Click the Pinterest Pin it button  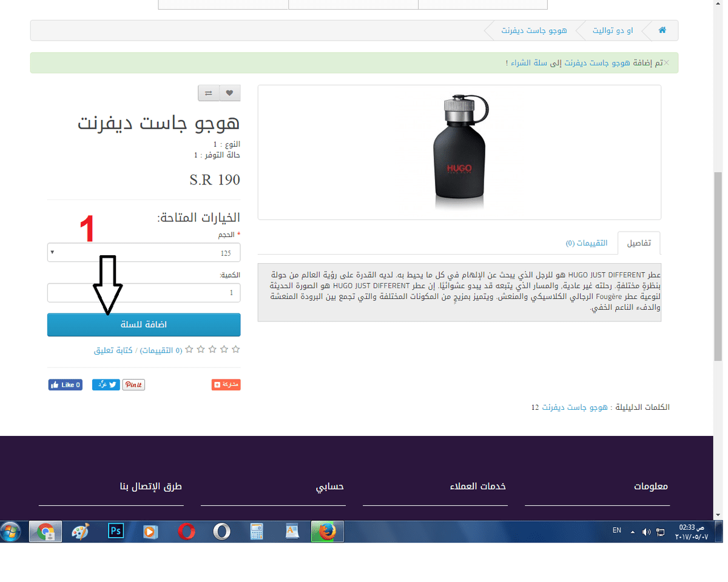click(x=133, y=385)
